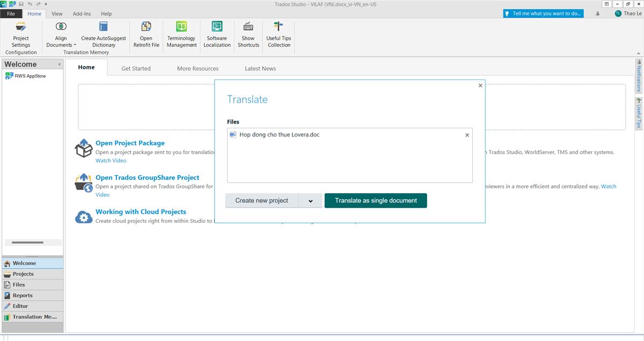The height and width of the screenshot is (341, 644).
Task: Click the Useful Tips side panel tab
Action: pyautogui.click(x=639, y=113)
